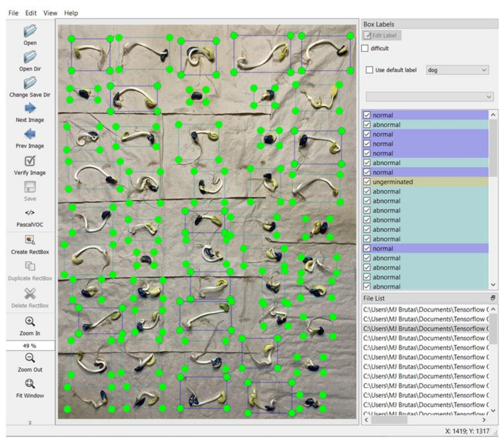Expand the empty label filter combo box
504x444 pixels.
430,97
